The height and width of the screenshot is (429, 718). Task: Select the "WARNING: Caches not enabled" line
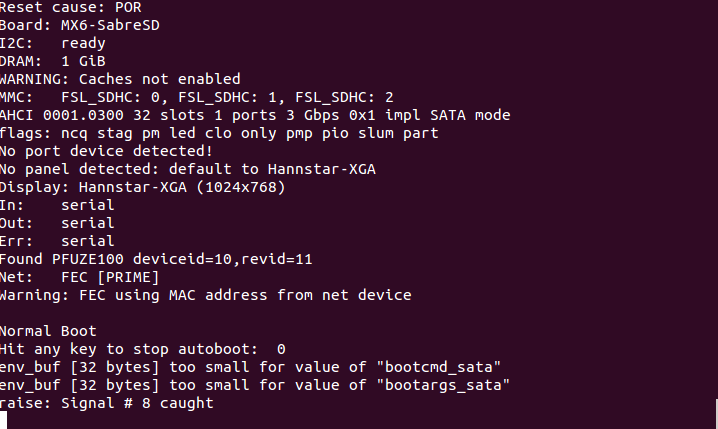pyautogui.click(x=120, y=79)
